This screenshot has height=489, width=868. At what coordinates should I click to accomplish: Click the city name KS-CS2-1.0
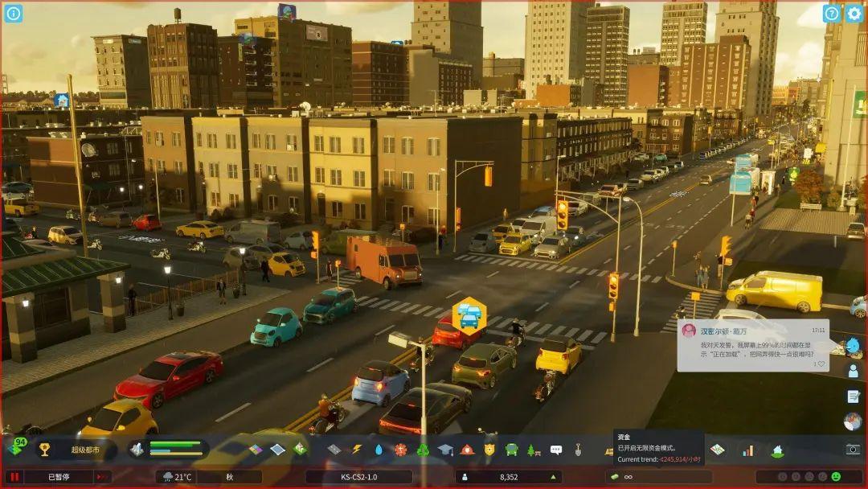tap(358, 477)
